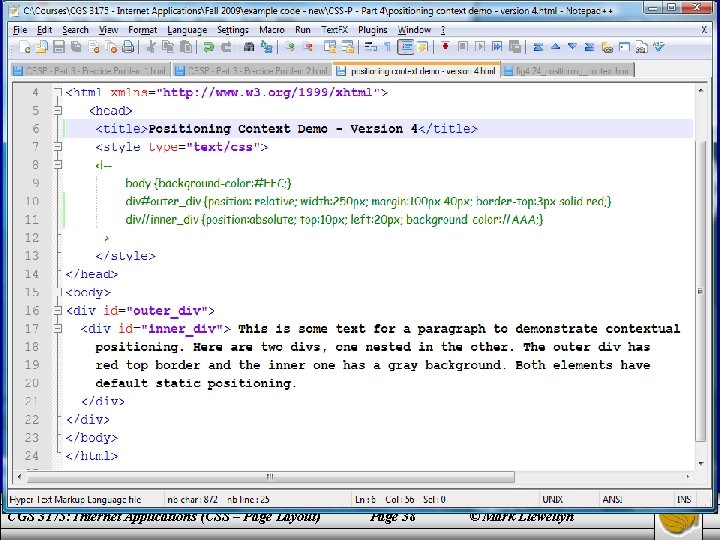Toggle the Show Indent Guide button

(407, 47)
